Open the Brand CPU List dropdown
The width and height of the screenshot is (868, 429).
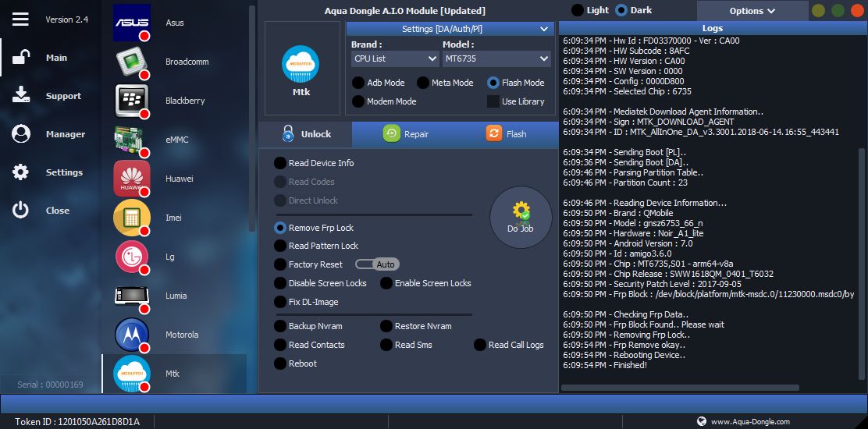coord(395,58)
